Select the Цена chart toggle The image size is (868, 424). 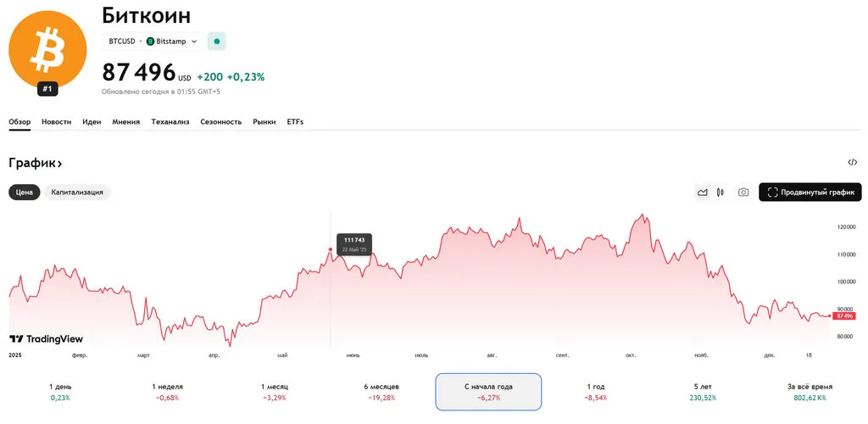coord(25,192)
